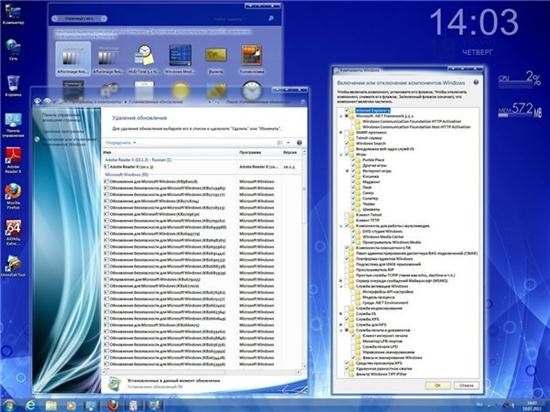Click updates list horizontal scrollbar
550x412 pixels.
click(x=202, y=372)
